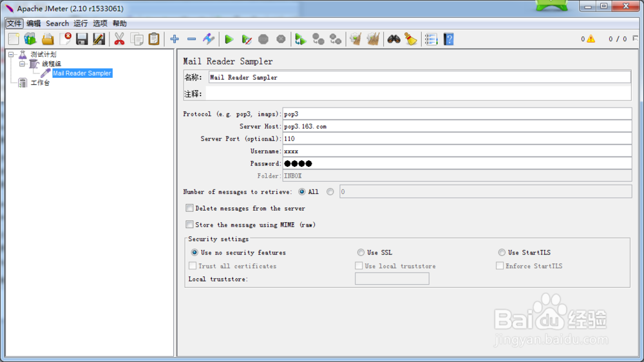Click the 注释 comment field
The width and height of the screenshot is (644, 362).
click(x=419, y=93)
